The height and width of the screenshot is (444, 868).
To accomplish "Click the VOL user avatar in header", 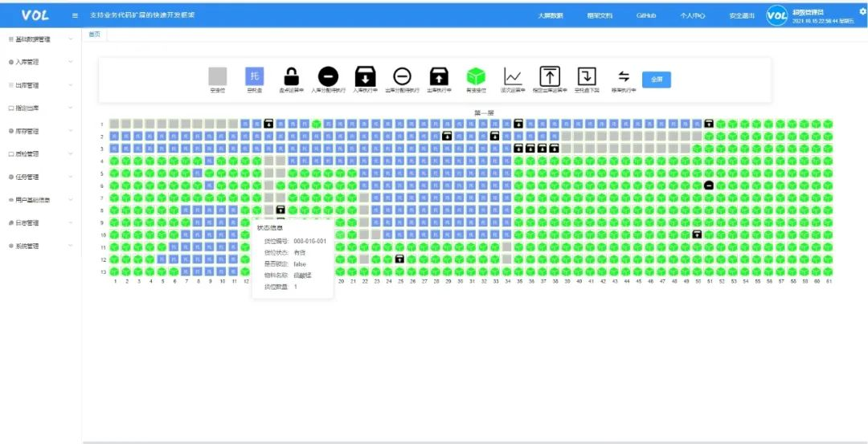I will point(777,15).
